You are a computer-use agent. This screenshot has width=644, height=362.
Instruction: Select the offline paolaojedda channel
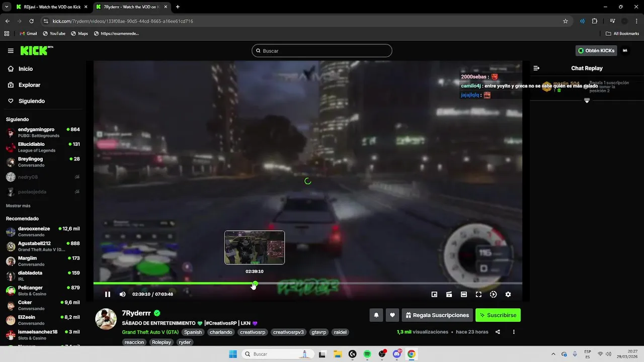[x=43, y=192]
